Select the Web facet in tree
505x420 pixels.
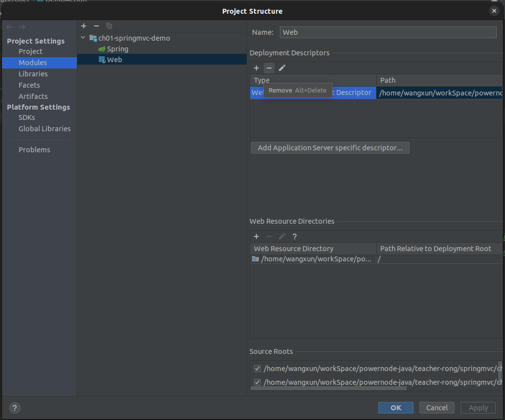point(115,60)
